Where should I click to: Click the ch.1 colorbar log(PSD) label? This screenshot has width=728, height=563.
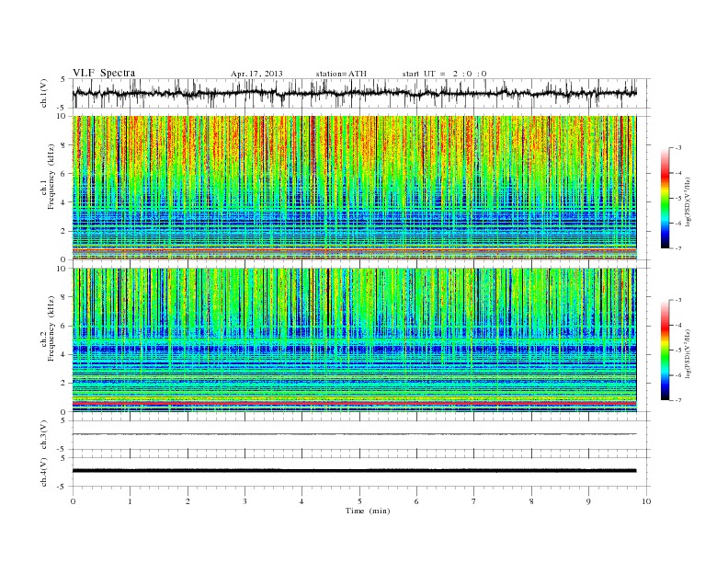688,202
